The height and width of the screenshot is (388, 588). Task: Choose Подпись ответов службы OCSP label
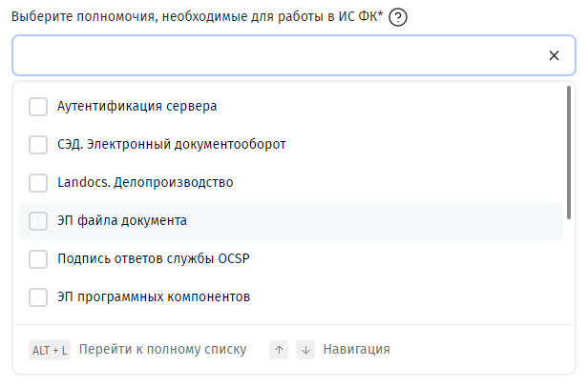pyautogui.click(x=154, y=258)
